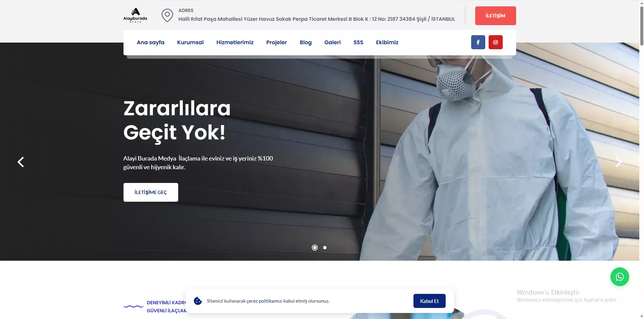The width and height of the screenshot is (644, 319).
Task: Start a WhatsApp chat via floating icon
Action: [x=619, y=276]
